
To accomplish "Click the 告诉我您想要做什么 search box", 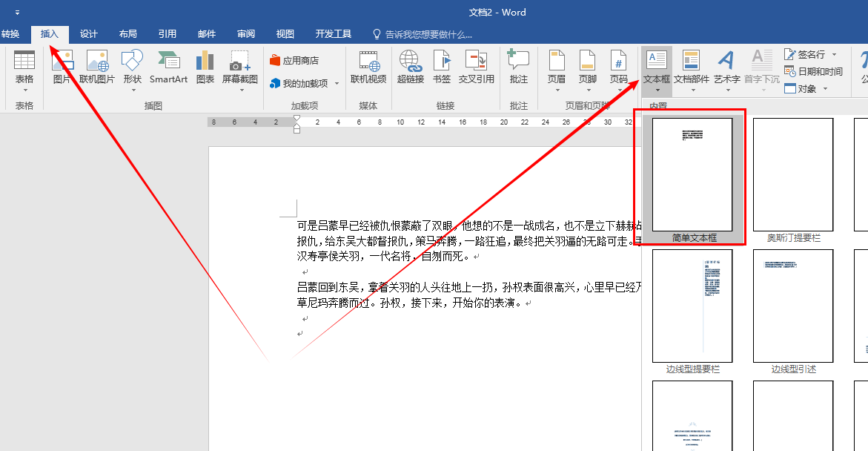I will tap(423, 34).
